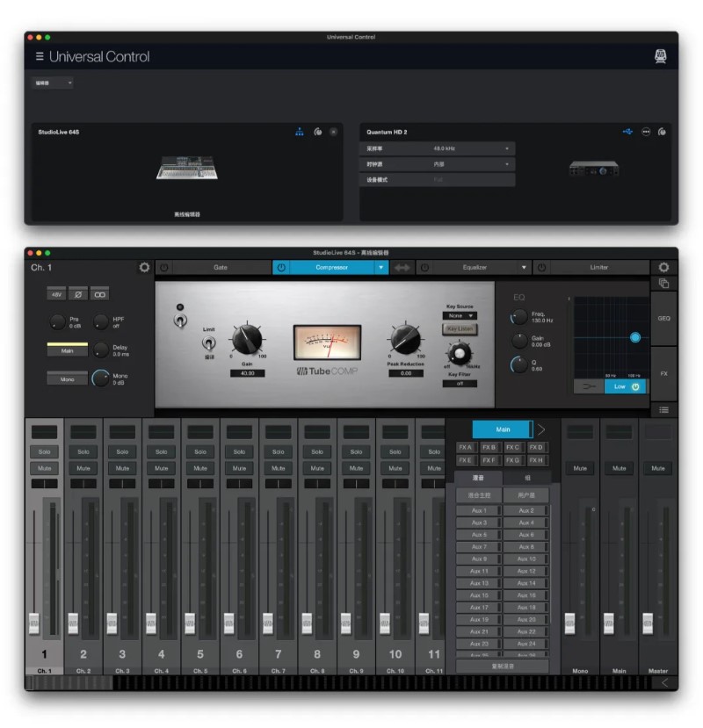Flip the Tube COMP power toggle switch
The image size is (703, 728).
(180, 320)
